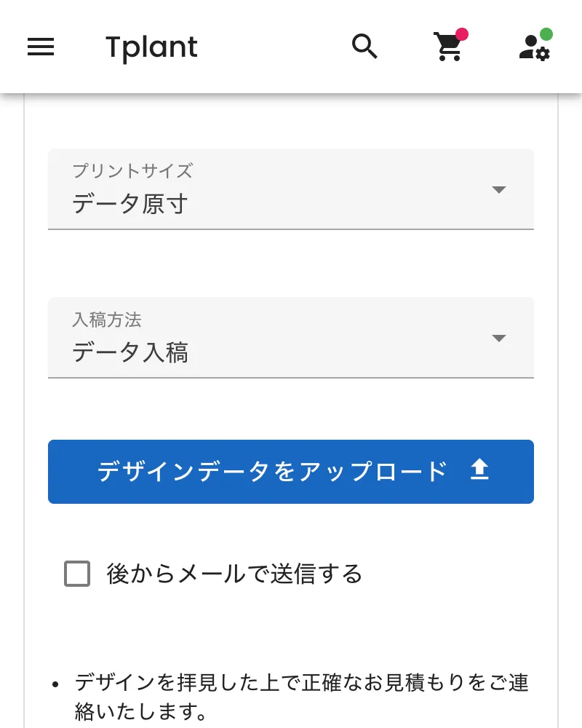Image resolution: width=582 pixels, height=728 pixels.
Task: Click the small 入稿方法 field label
Action: tap(107, 320)
